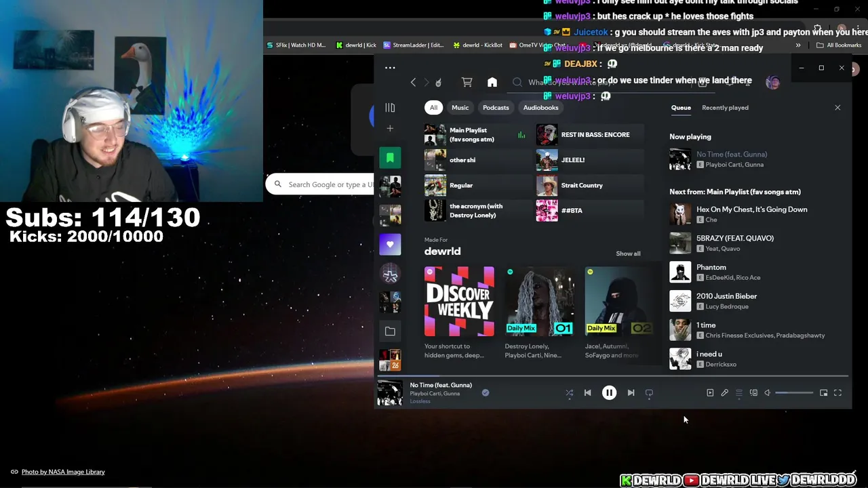Open the folder in library sidebar
Screen dimensions: 868x488
coord(390,331)
